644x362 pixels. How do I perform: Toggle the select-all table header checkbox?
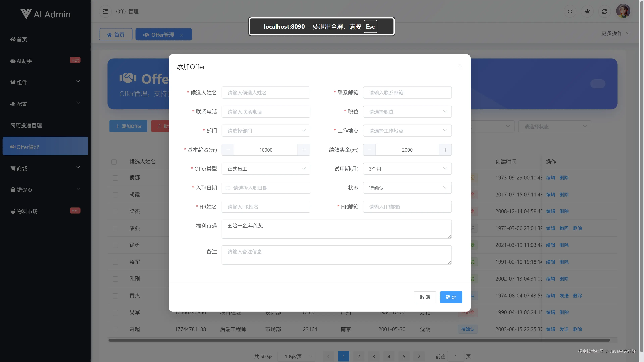coord(114,162)
